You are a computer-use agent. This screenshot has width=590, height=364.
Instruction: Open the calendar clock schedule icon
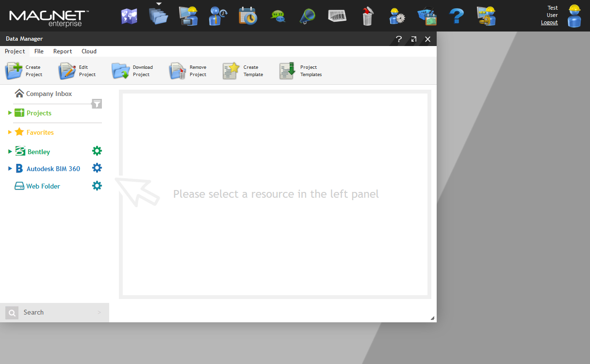tap(248, 16)
